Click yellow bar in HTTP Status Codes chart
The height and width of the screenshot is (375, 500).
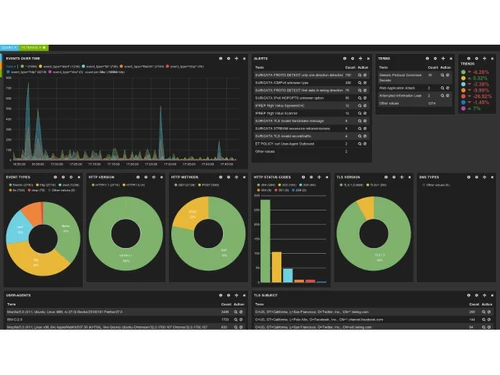277,267
